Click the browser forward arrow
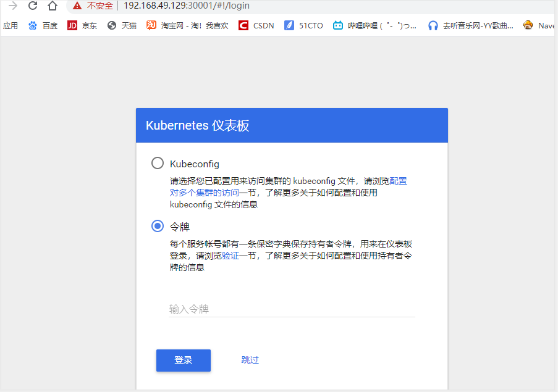 13,6
